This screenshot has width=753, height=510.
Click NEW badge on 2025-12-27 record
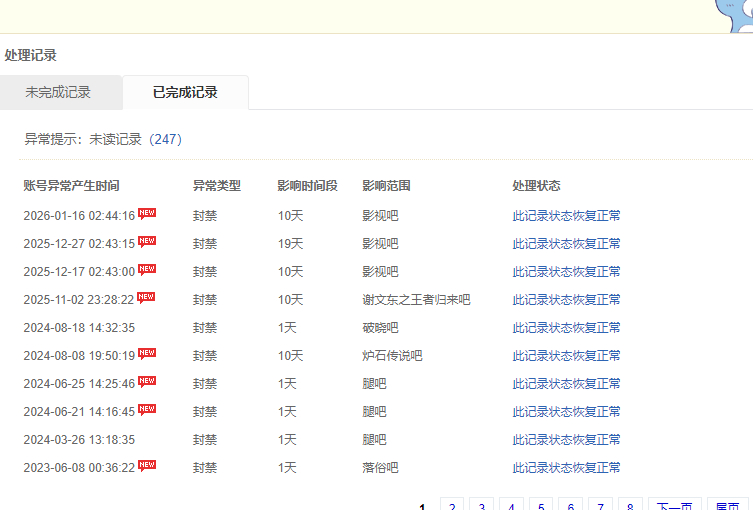(147, 241)
